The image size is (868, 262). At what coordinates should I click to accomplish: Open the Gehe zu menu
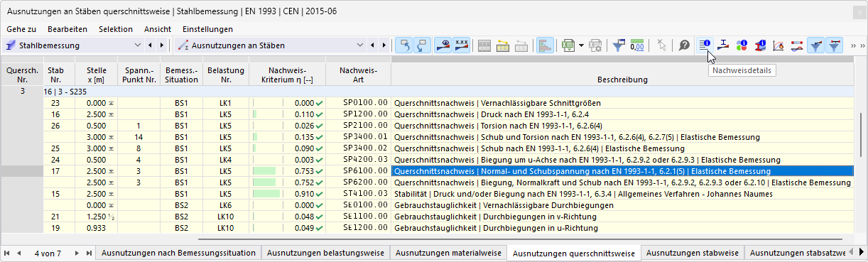tap(21, 29)
